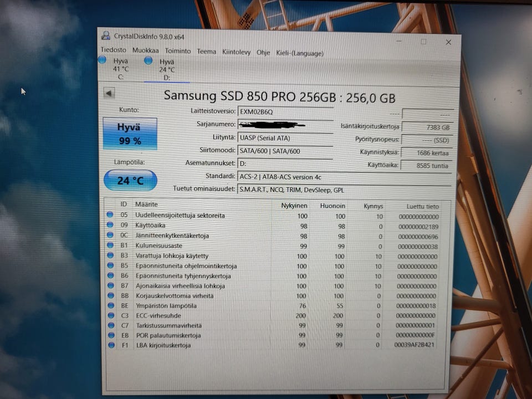Click the status icon for row B3

click(x=110, y=255)
